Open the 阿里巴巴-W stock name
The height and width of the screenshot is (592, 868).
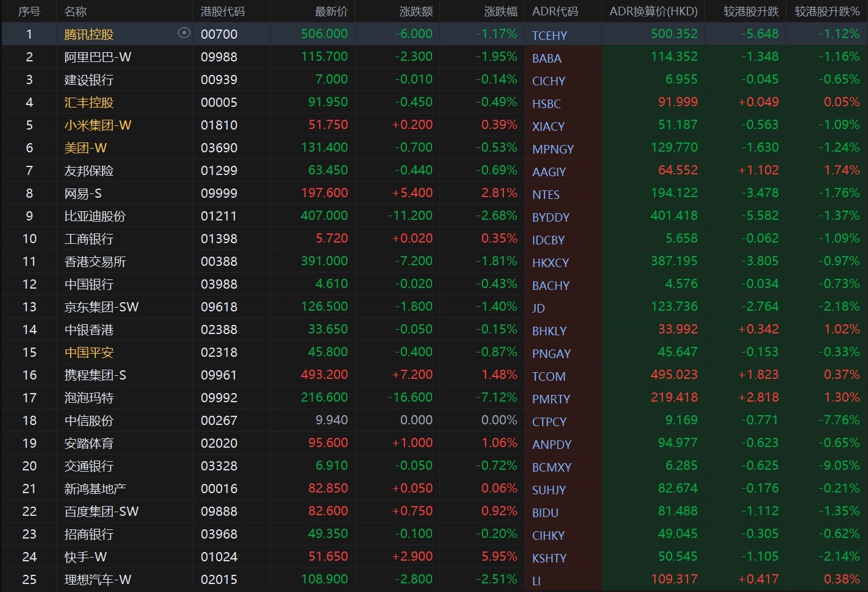click(98, 57)
